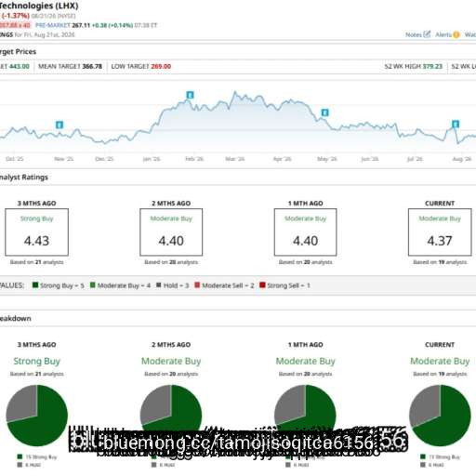The image size is (476, 476).
Task: Click the 4.40 rating box for 2 MTHS AGO
Action: (x=171, y=232)
